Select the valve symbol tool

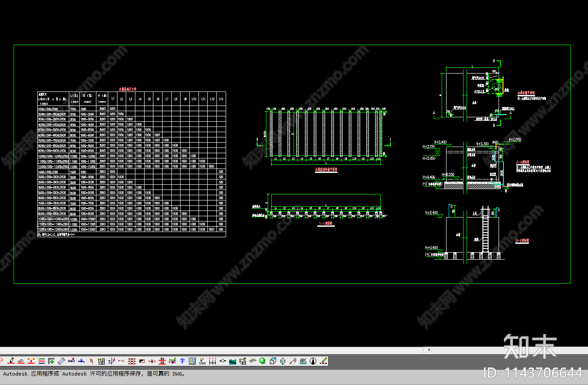[x=71, y=361]
